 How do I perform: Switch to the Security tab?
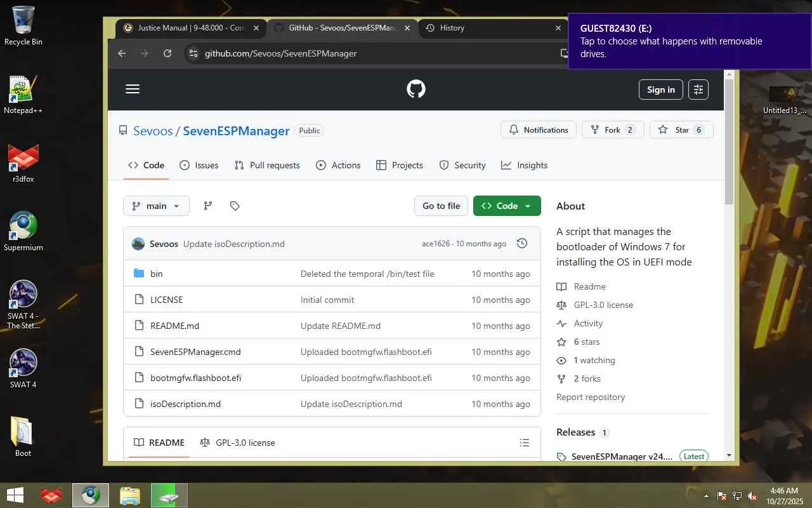pyautogui.click(x=462, y=165)
